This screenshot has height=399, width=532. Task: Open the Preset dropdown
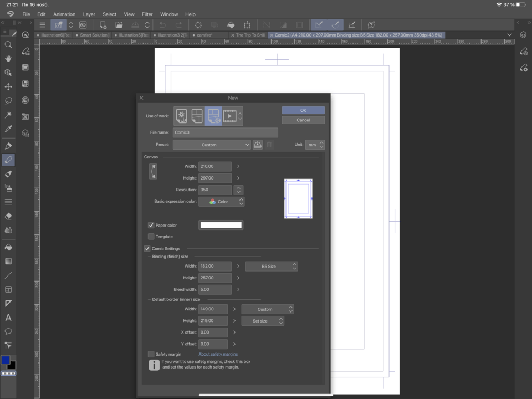tap(212, 144)
